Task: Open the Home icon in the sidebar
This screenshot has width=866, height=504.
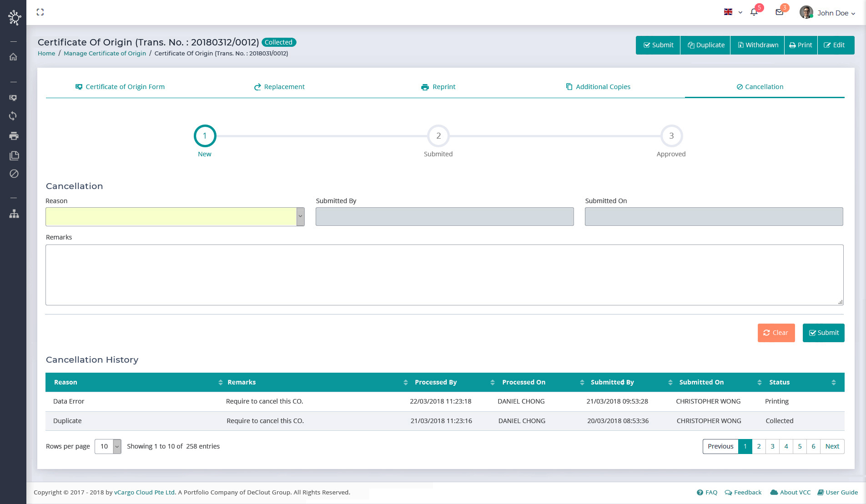Action: (x=14, y=57)
